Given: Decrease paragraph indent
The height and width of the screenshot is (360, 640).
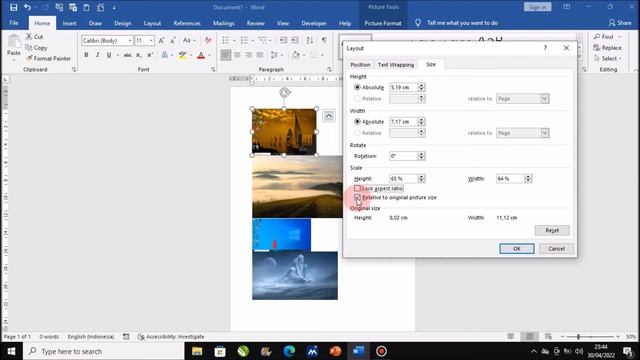Looking at the screenshot, I should [283, 40].
